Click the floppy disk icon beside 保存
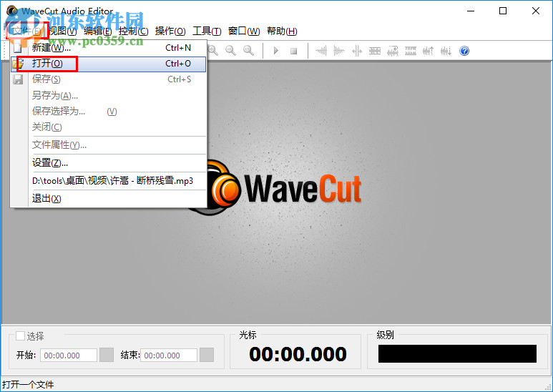 tap(18, 79)
